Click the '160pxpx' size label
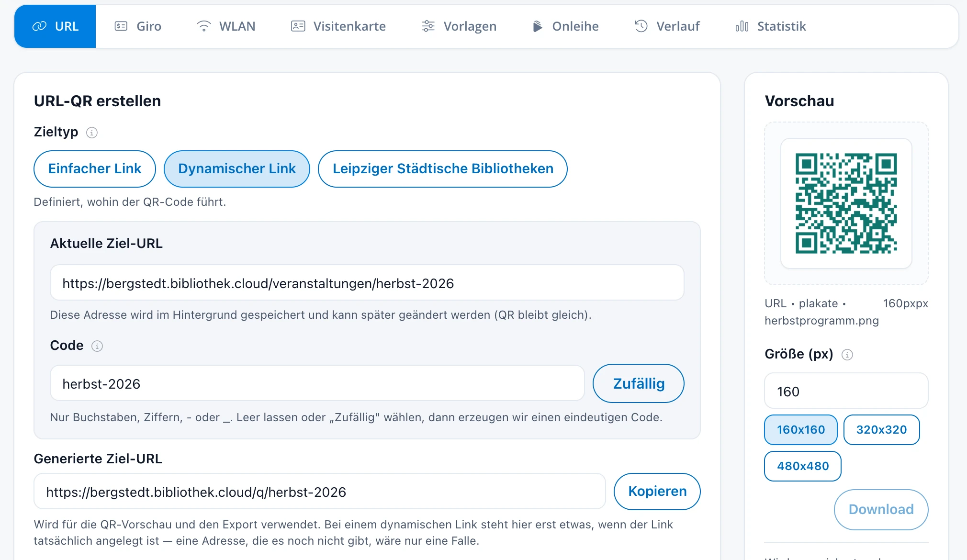The height and width of the screenshot is (560, 967). [906, 303]
